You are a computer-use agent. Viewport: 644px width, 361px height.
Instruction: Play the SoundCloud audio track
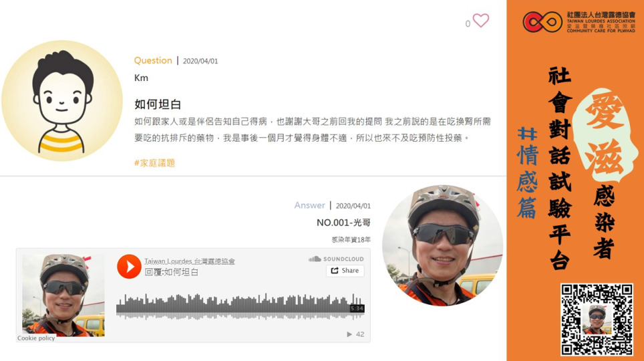click(129, 267)
